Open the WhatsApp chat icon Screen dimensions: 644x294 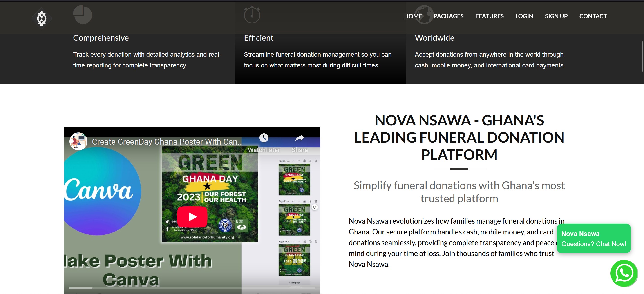tap(624, 273)
